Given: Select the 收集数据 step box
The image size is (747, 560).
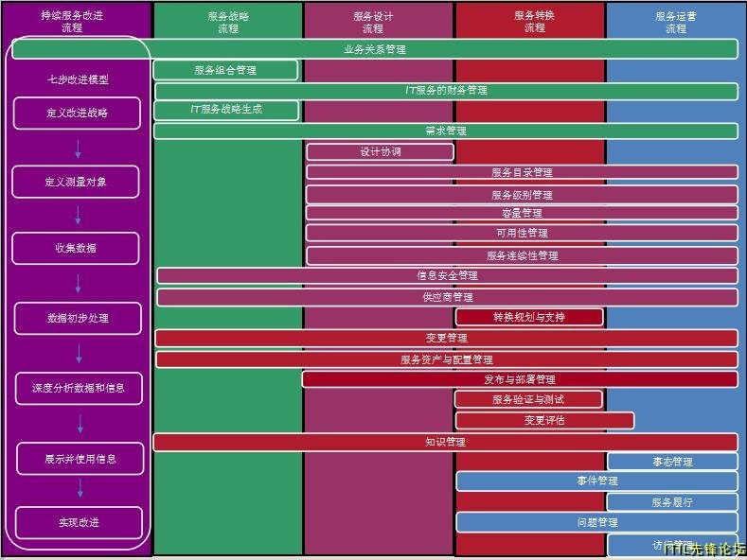Looking at the screenshot, I should 76,248.
